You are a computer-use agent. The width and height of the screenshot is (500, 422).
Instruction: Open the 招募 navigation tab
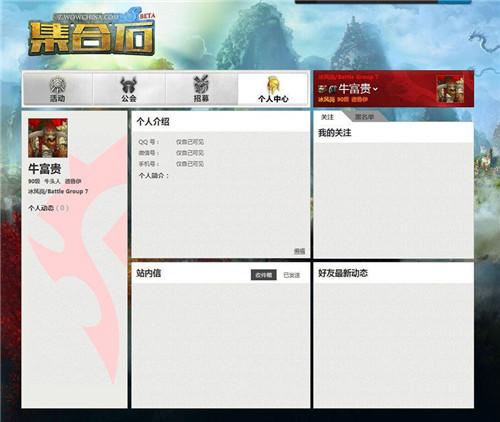[x=201, y=89]
